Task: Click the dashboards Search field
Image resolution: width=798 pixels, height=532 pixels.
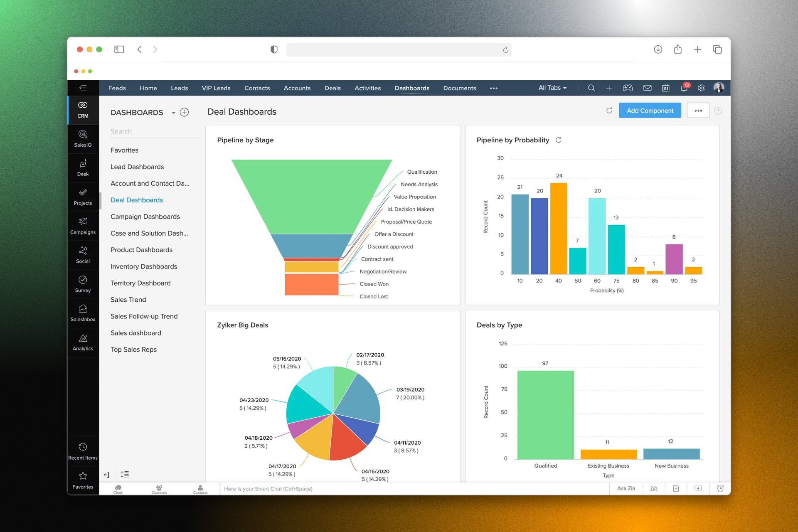Action: (x=155, y=131)
